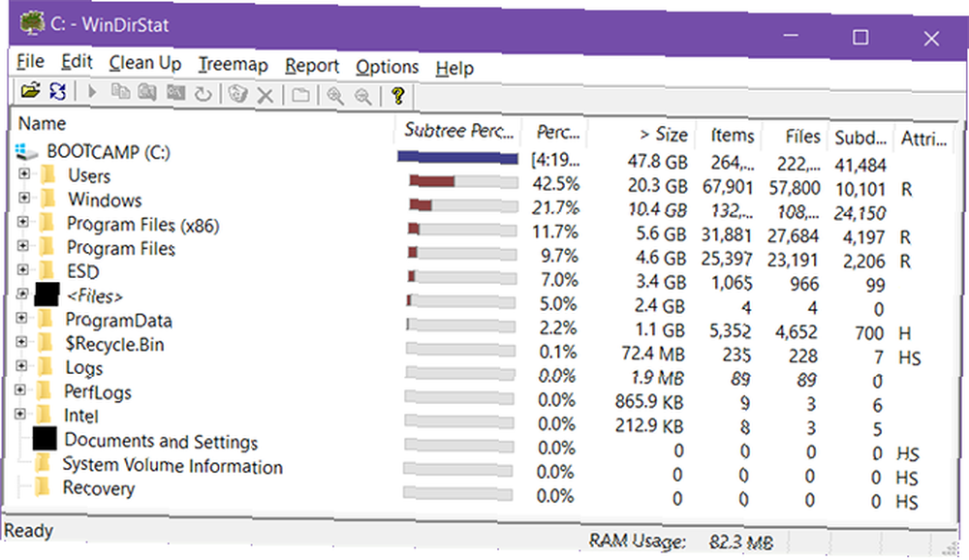The width and height of the screenshot is (969, 560).
Task: Click the $Recycle.Bin folder icon
Action: pos(45,342)
